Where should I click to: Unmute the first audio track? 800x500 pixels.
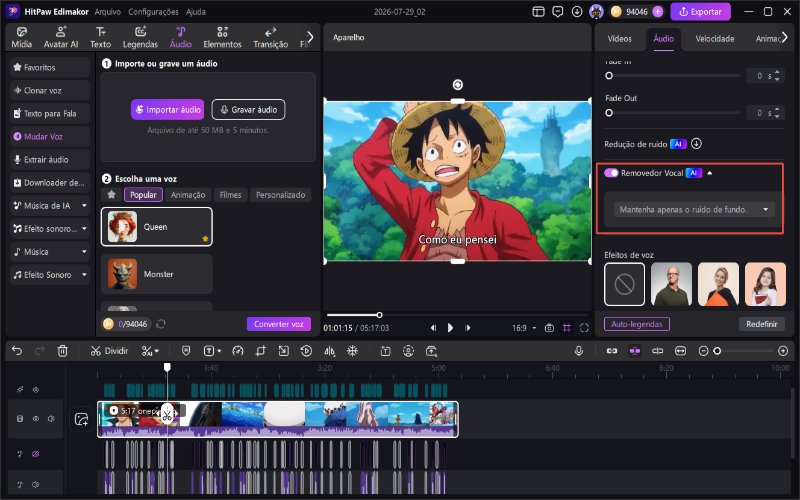pyautogui.click(x=36, y=454)
